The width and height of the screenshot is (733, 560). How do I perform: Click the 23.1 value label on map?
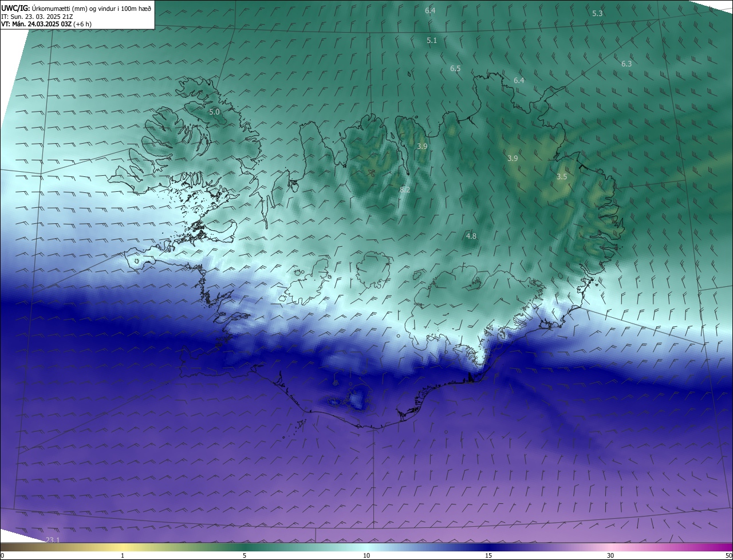coord(53,540)
